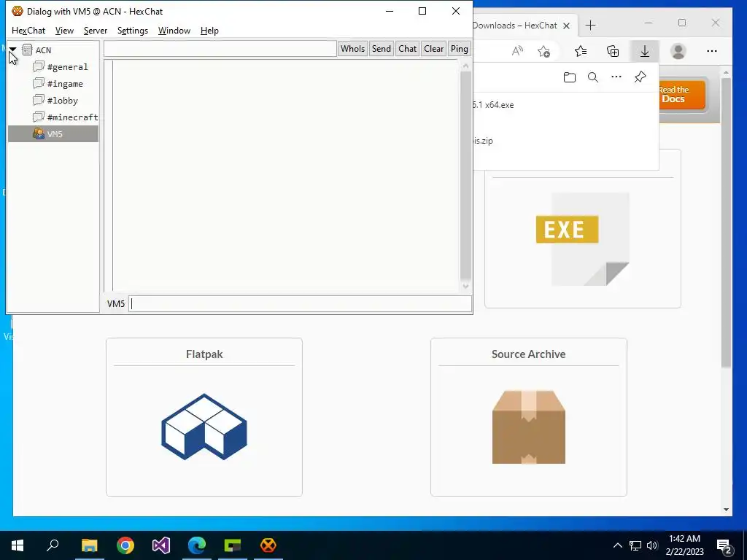Click the green app icon on taskbar
The width and height of the screenshot is (747, 560).
click(233, 545)
